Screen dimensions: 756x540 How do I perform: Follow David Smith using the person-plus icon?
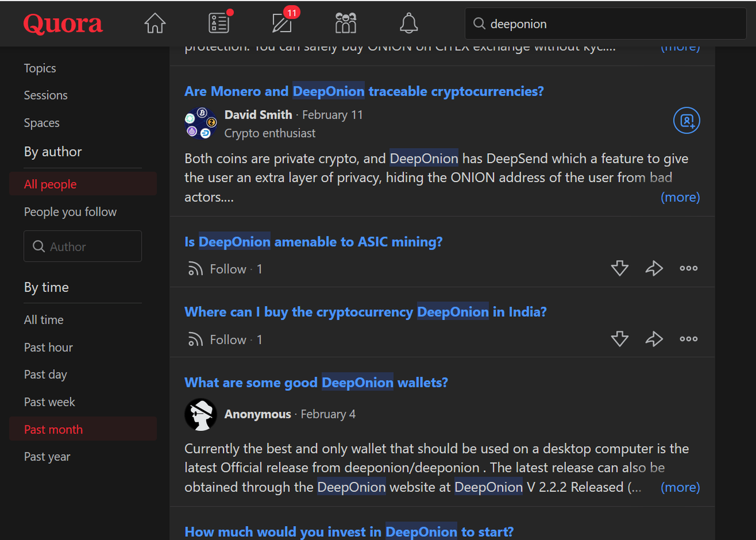click(x=687, y=120)
